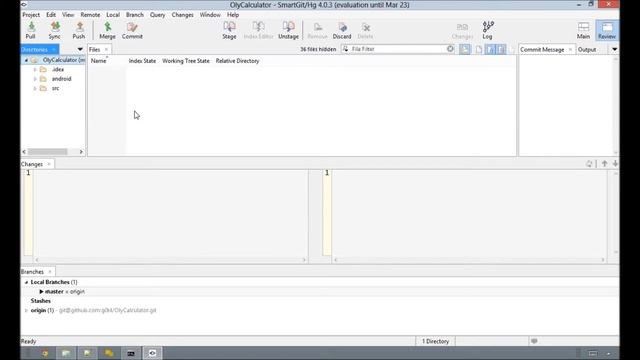Screen dimensions: 640x360
Task: Open the Local menu
Action: click(x=113, y=15)
